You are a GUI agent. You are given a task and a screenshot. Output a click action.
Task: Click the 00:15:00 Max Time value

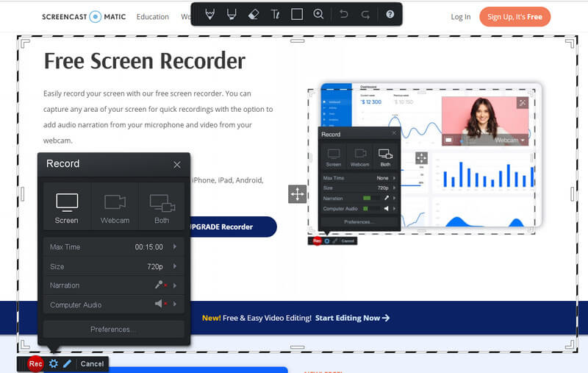point(149,247)
